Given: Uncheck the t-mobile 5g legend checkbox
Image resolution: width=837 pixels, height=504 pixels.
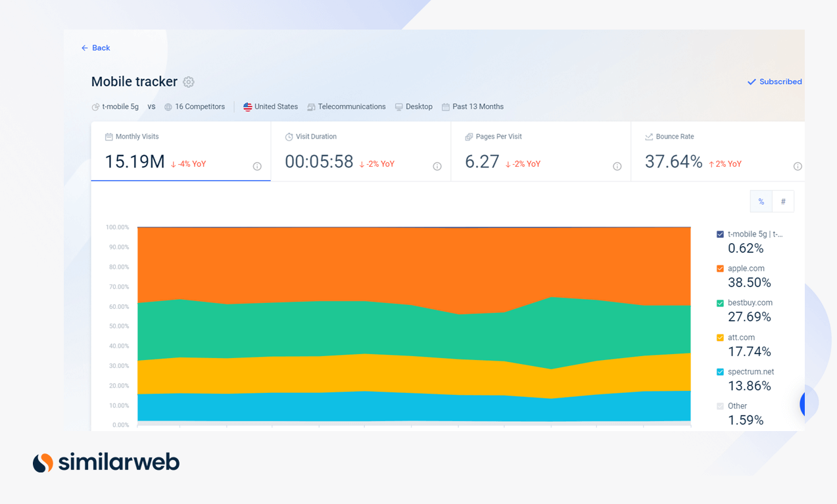Looking at the screenshot, I should (720, 235).
